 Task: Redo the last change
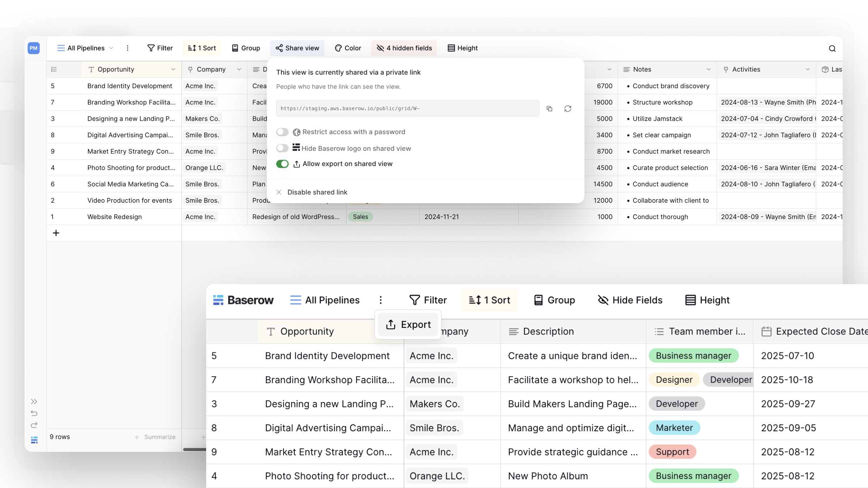point(34,425)
